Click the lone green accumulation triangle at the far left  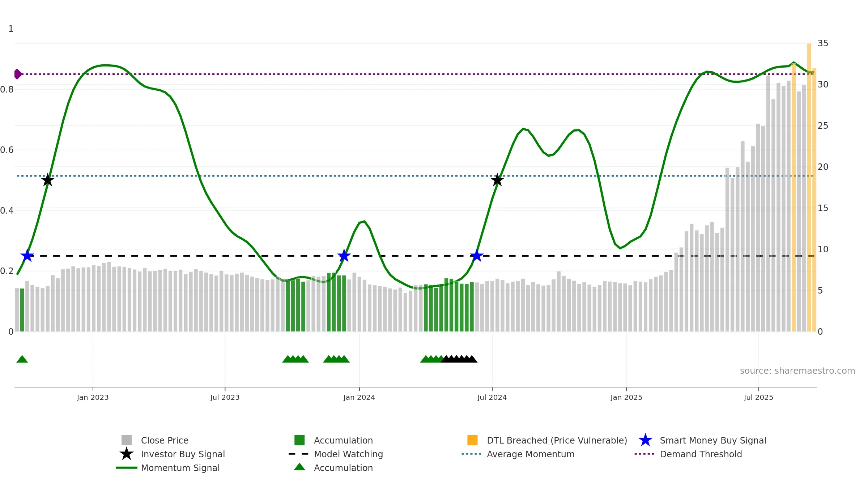[22, 359]
